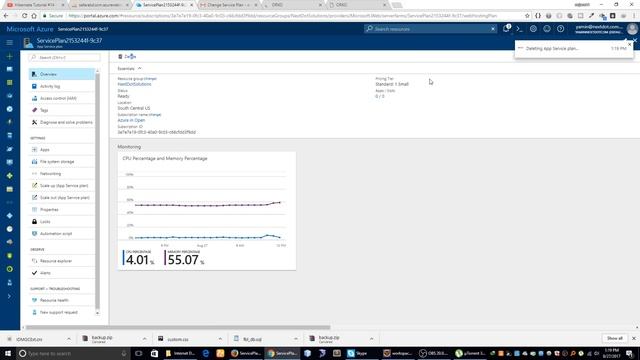Open Activity log in the menu
The width and height of the screenshot is (640, 360).
62,86
